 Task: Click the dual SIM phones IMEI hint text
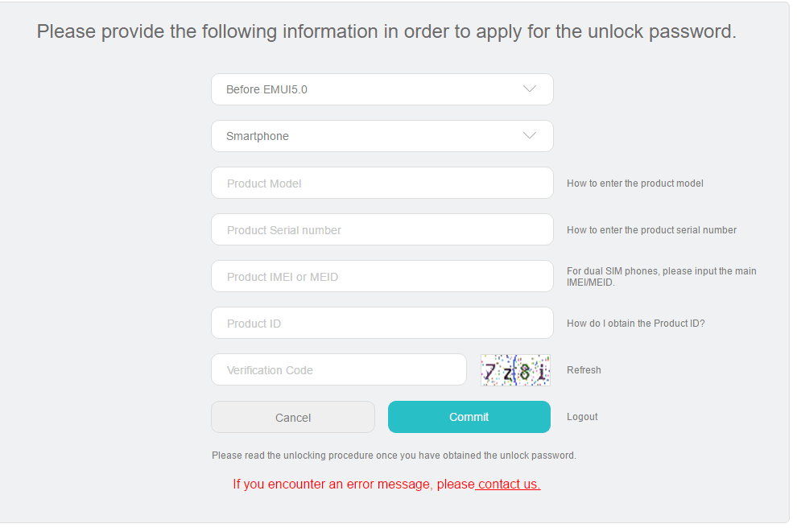[661, 277]
